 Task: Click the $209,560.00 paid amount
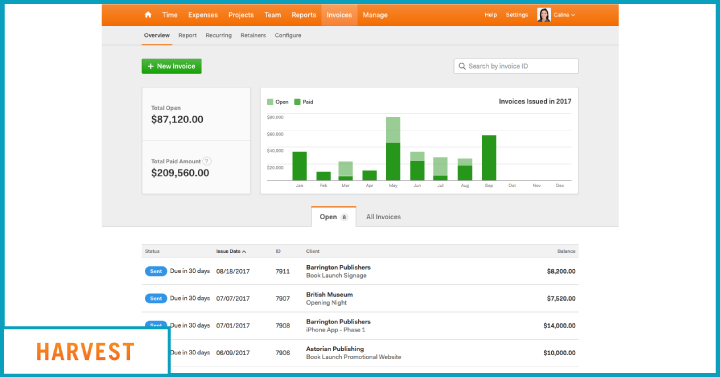point(180,173)
